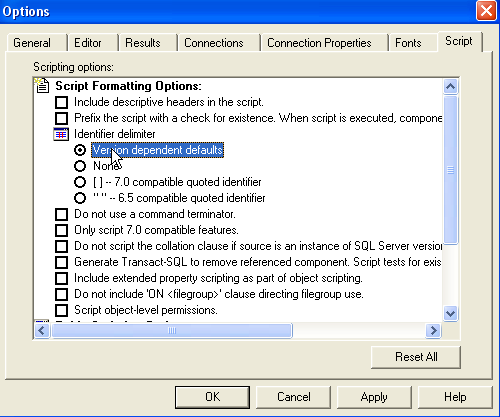
Task: Click the Script Formatting Options document icon
Action: pos(42,85)
